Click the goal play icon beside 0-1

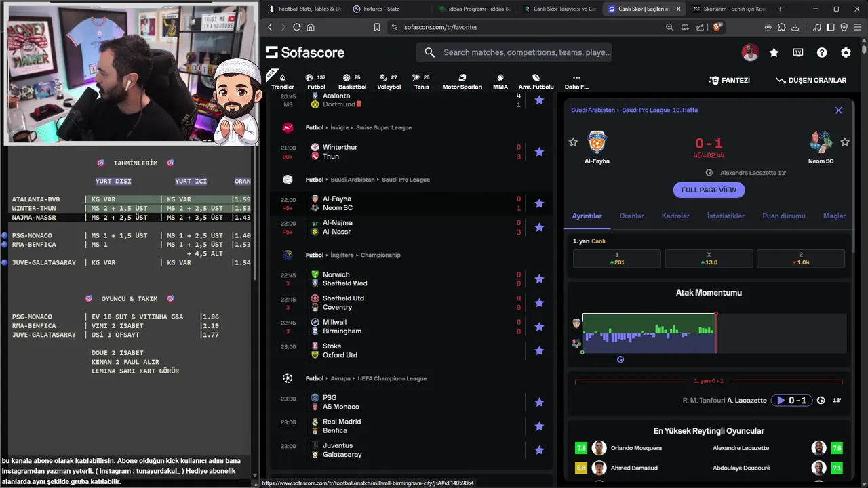tap(781, 401)
